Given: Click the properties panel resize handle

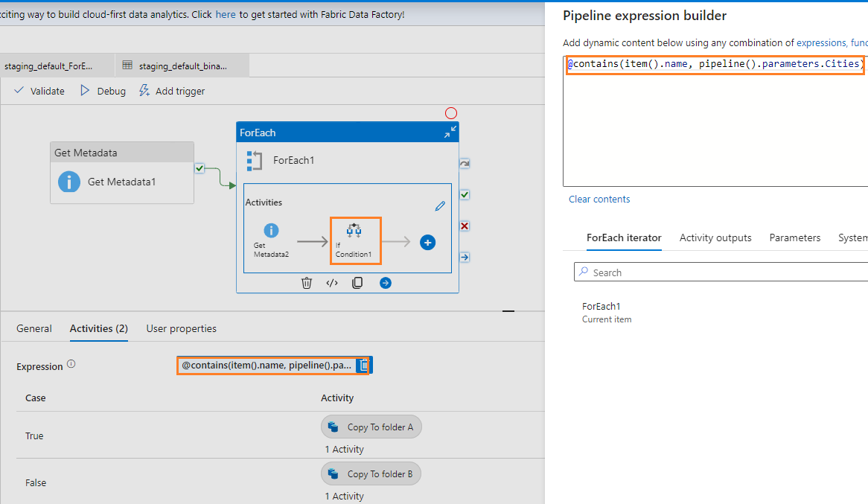Looking at the screenshot, I should coord(508,311).
